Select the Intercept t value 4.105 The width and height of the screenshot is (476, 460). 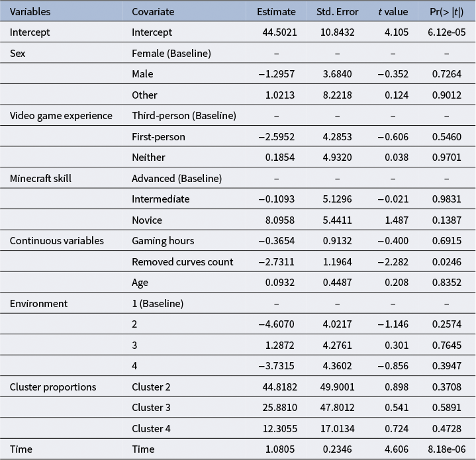click(x=397, y=32)
